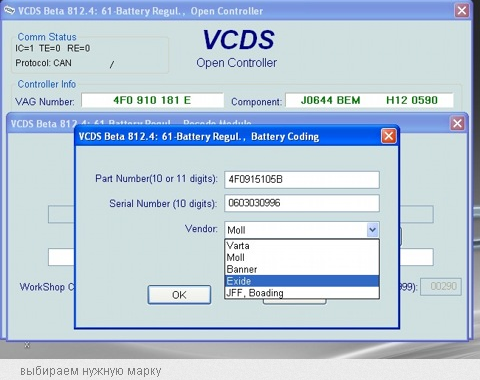Click the Russian caption below the screenshot
Screen dimensions: 480x380
coord(90,370)
